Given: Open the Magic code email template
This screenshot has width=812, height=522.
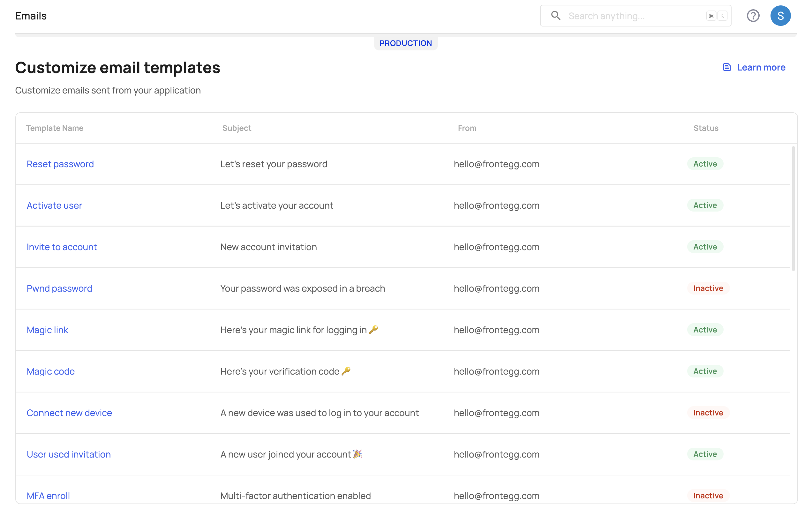Looking at the screenshot, I should [x=50, y=371].
